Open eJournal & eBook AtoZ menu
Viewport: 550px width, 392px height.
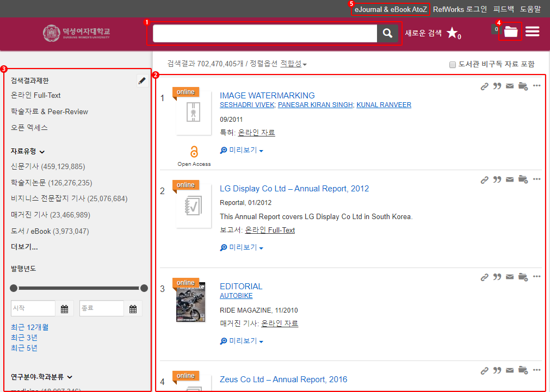coord(390,9)
